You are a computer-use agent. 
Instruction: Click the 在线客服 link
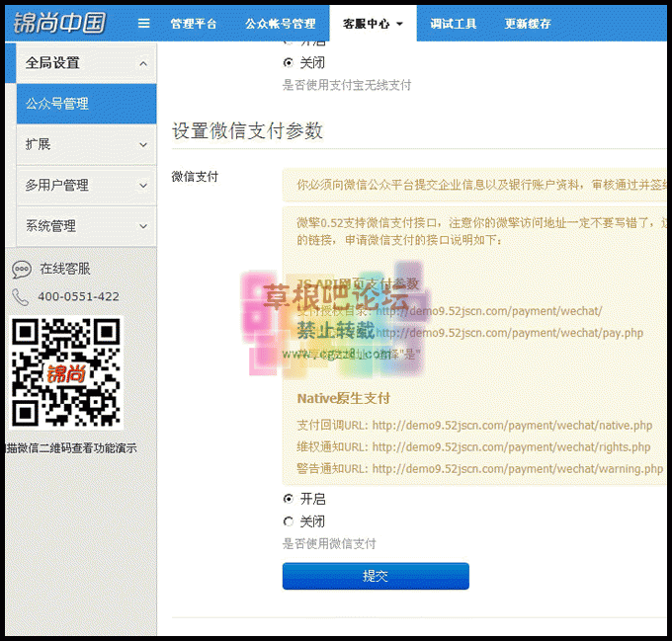pos(65,269)
